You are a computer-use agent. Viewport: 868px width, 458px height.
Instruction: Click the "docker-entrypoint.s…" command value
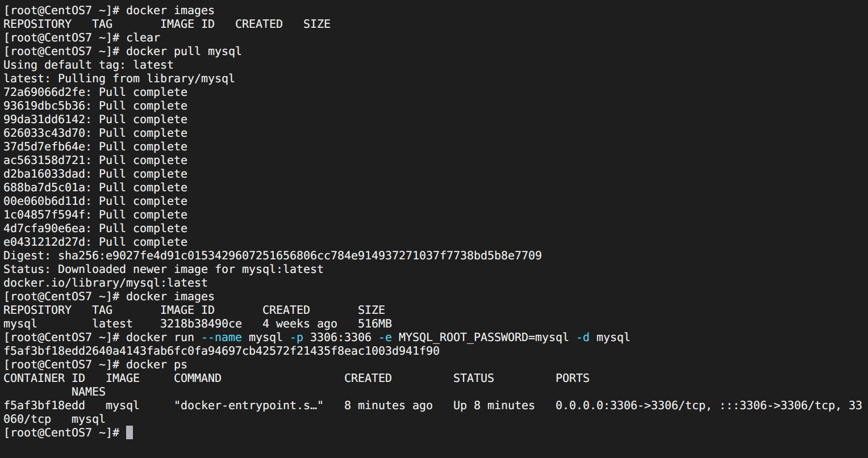[249, 405]
